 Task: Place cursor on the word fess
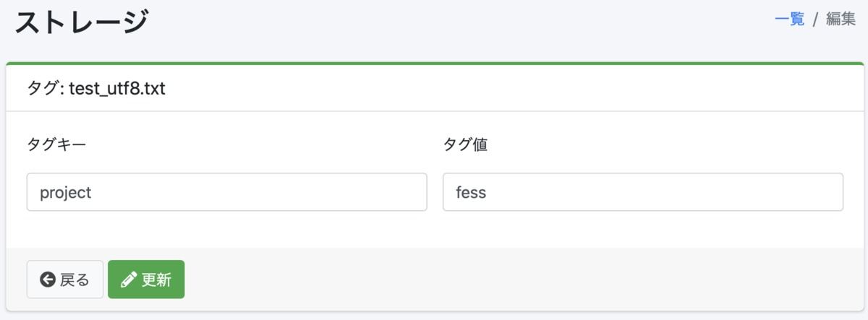[471, 193]
